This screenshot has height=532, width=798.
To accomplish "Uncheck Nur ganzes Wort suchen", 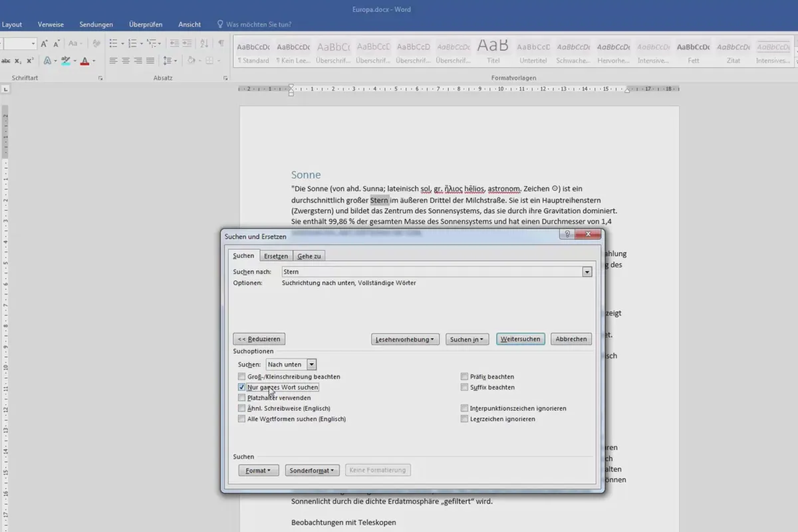I will [x=241, y=387].
